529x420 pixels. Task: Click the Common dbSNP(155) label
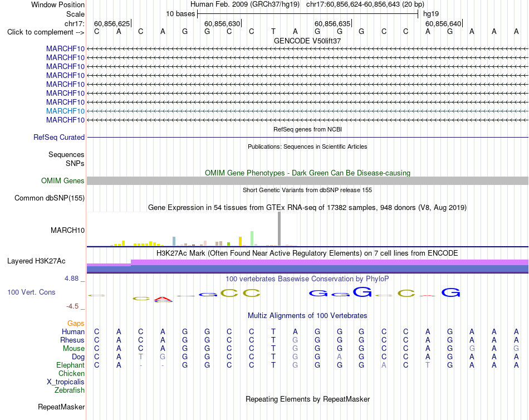pos(49,198)
